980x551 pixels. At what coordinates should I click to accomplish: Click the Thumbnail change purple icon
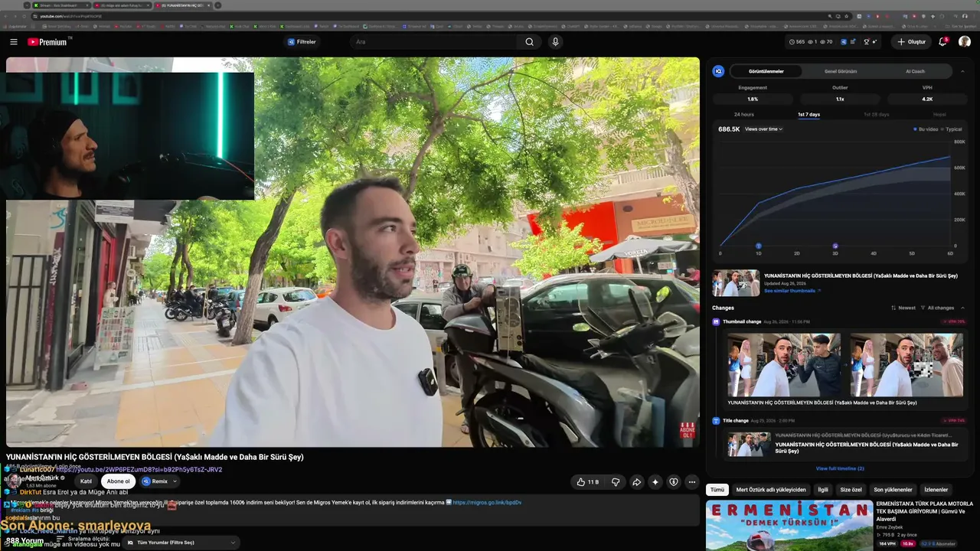pyautogui.click(x=717, y=322)
